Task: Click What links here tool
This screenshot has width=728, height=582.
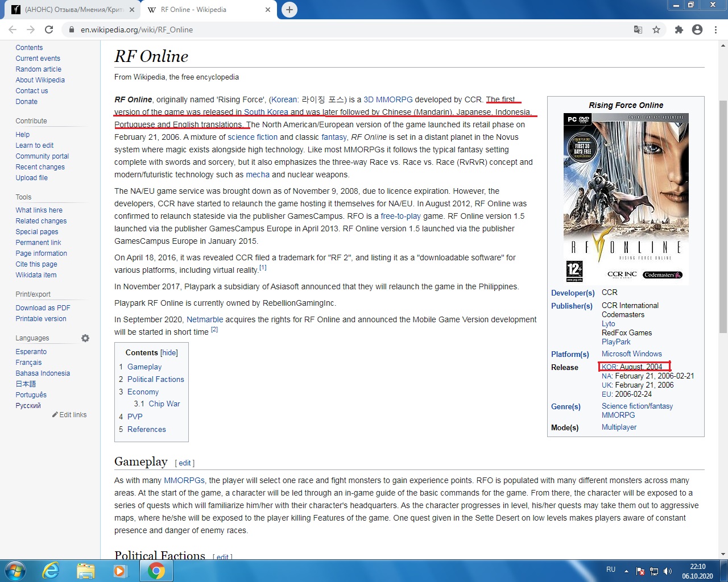Action: pyautogui.click(x=39, y=210)
